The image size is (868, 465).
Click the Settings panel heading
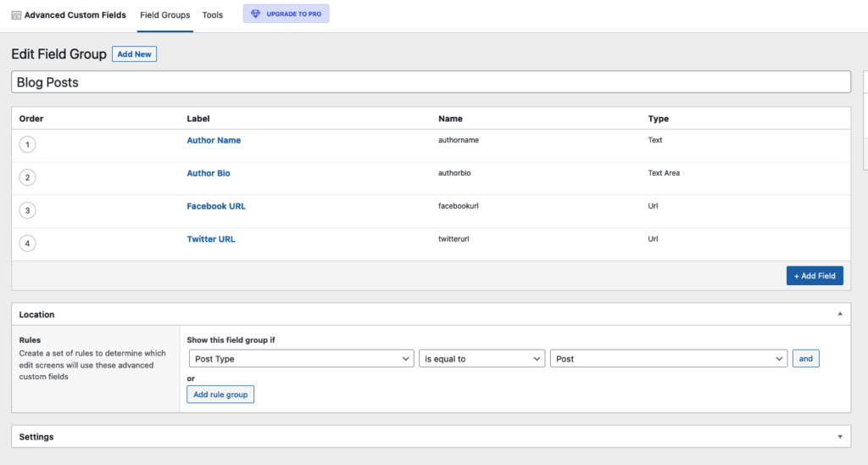coord(36,437)
